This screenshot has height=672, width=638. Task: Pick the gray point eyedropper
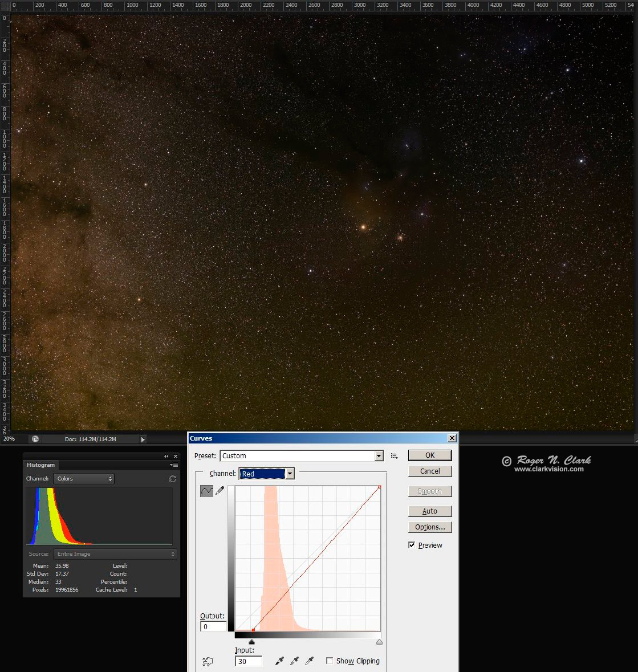click(x=294, y=661)
